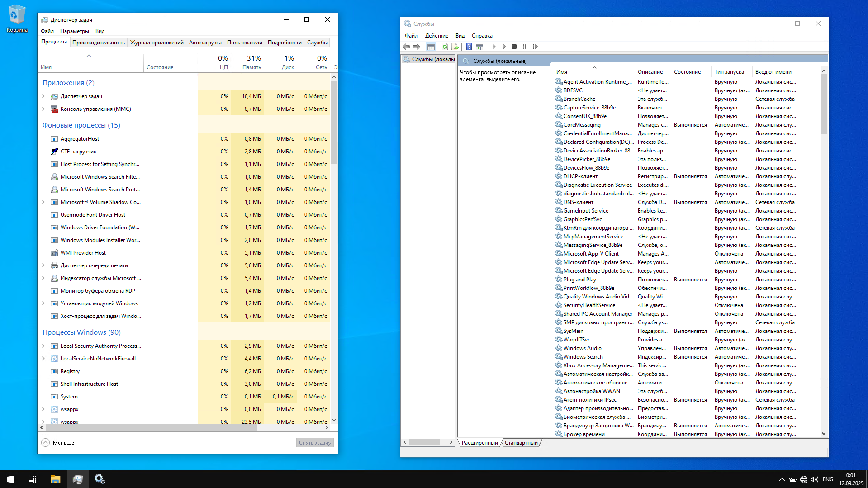Click the gear icon of BranchCache service
The height and width of the screenshot is (488, 868).
coord(559,99)
